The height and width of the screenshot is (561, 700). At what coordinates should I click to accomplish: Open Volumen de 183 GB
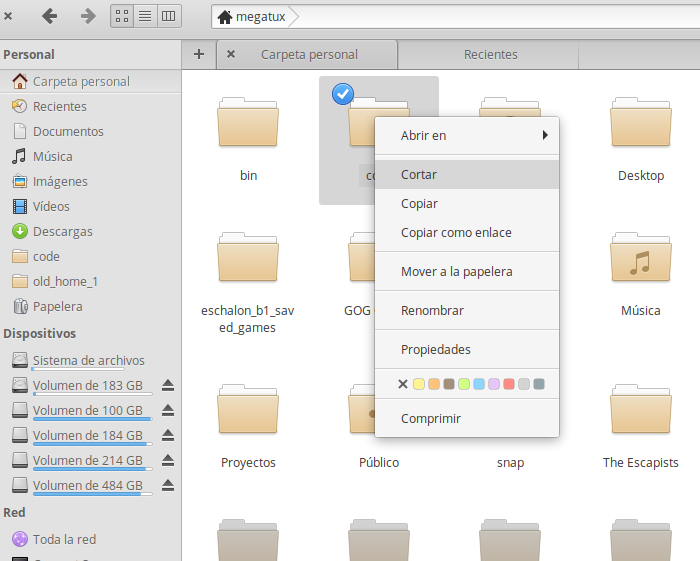click(88, 385)
